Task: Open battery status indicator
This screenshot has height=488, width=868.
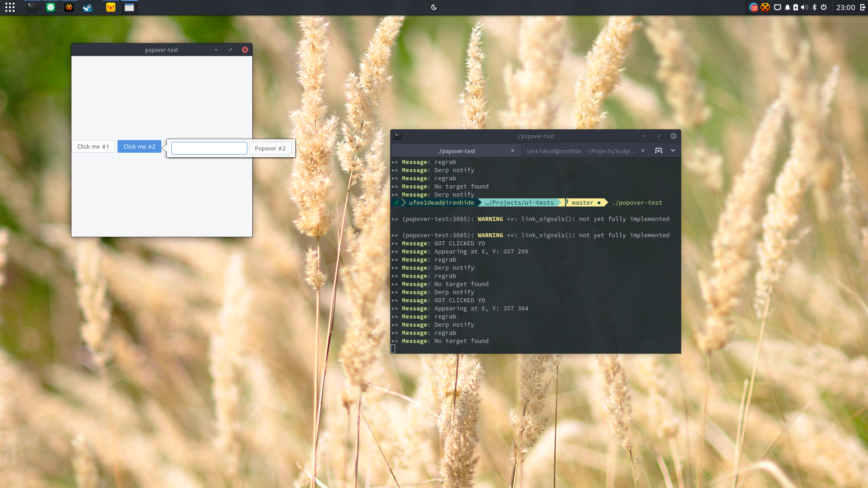Action: coord(796,7)
